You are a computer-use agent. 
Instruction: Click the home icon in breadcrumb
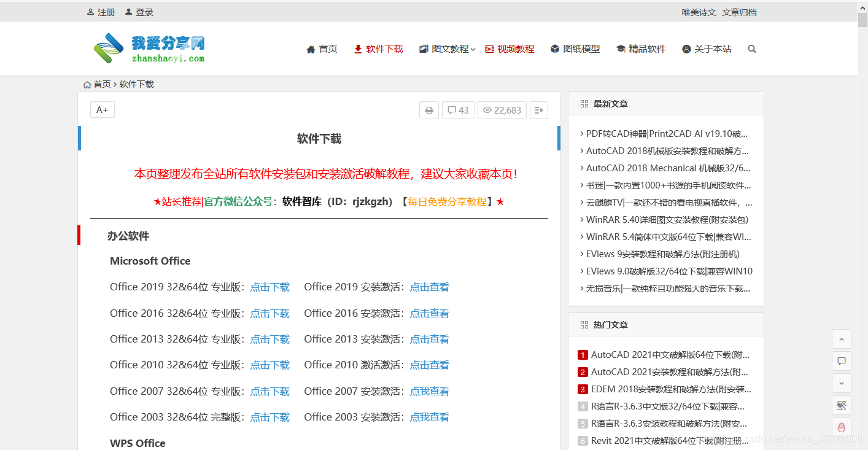[x=87, y=84]
